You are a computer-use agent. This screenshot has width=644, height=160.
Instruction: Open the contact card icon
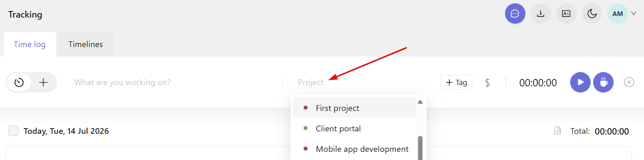pos(566,14)
